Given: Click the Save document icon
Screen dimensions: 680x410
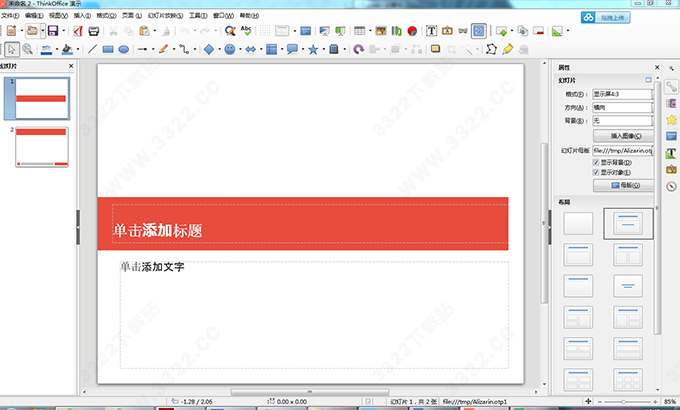Looking at the screenshot, I should click(53, 31).
